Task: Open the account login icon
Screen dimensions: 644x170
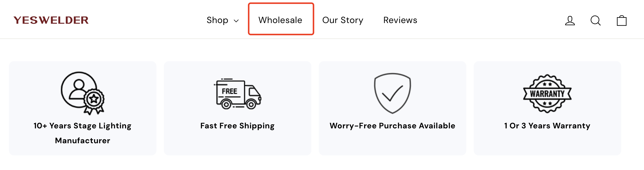Action: [570, 21]
